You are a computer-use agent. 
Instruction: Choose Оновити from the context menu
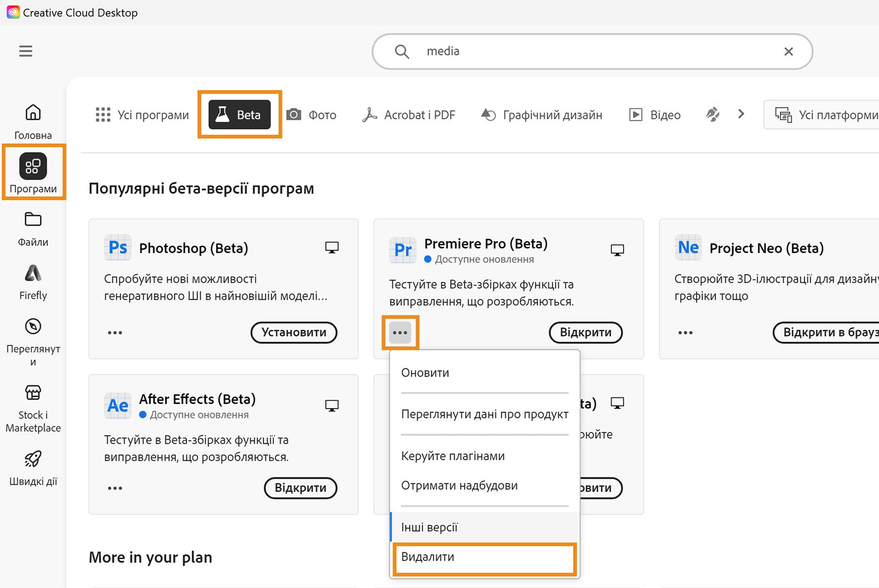[x=485, y=373]
